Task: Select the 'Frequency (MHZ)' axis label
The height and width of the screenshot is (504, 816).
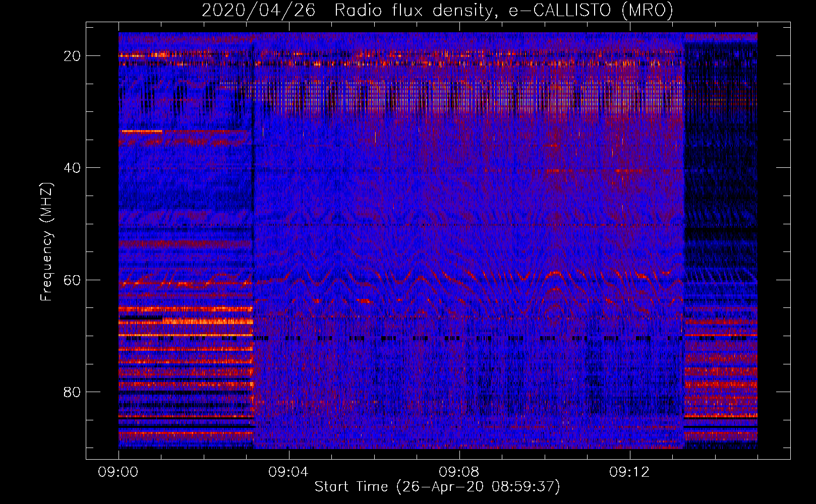Action: coord(46,242)
